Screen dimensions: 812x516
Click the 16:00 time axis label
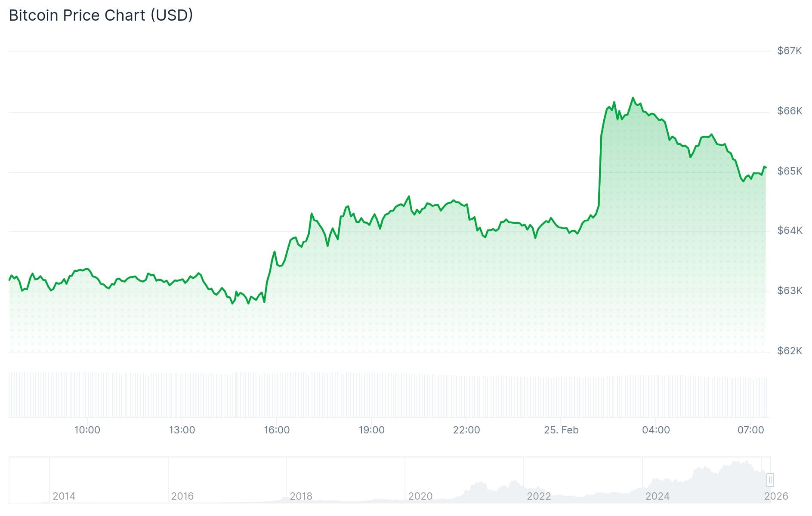click(277, 430)
